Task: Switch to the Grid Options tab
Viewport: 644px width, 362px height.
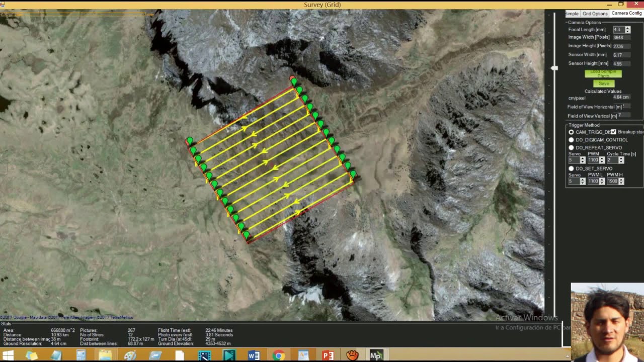Action: tap(595, 14)
